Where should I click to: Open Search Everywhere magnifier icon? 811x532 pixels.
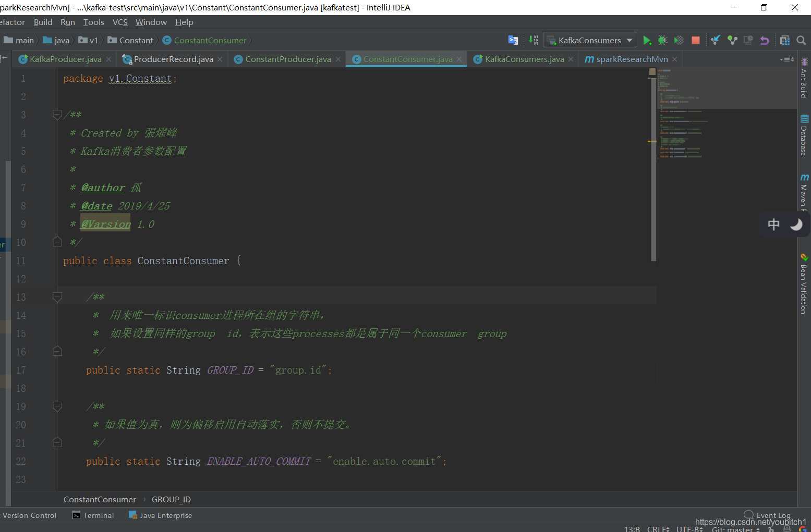pos(802,40)
